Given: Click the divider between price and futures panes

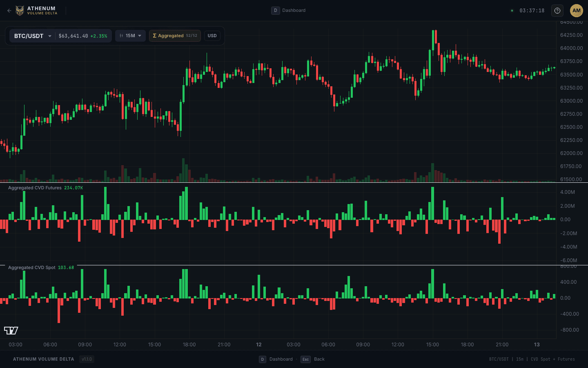Looking at the screenshot, I should pos(294,182).
